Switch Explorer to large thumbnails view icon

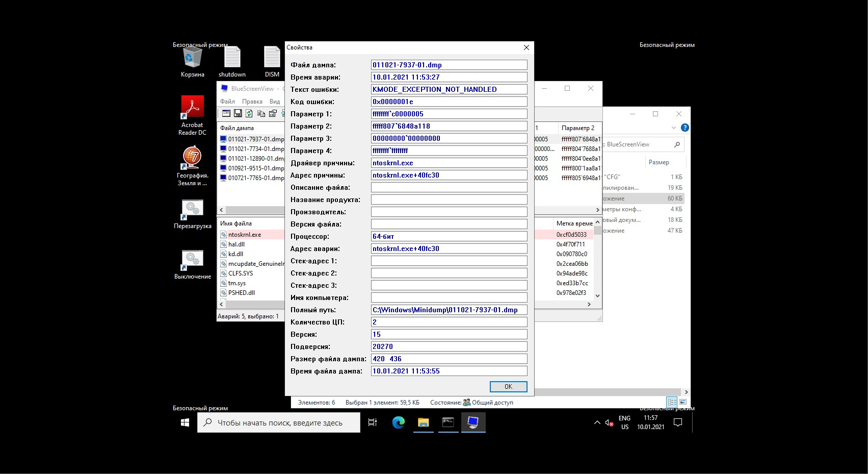click(683, 402)
